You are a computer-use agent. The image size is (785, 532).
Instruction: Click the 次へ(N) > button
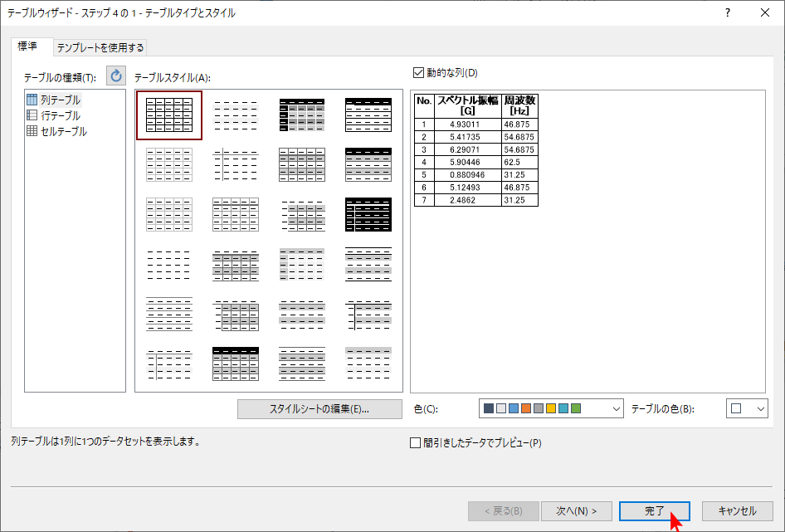pos(576,511)
